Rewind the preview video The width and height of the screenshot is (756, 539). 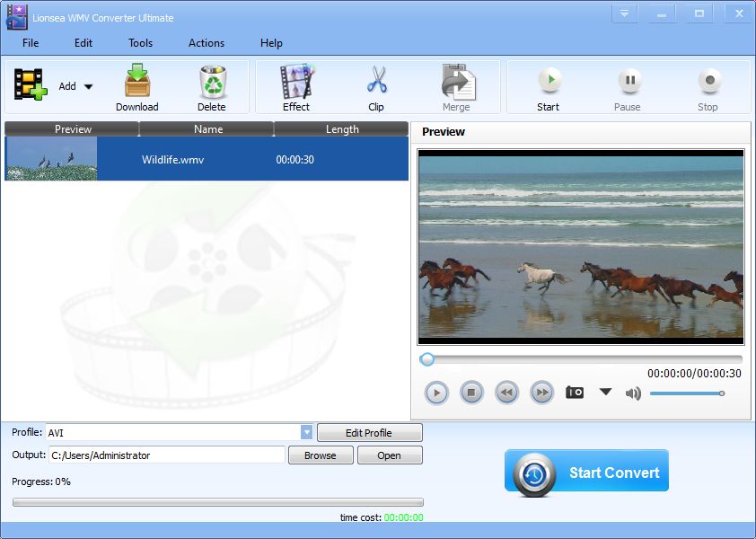(x=506, y=393)
